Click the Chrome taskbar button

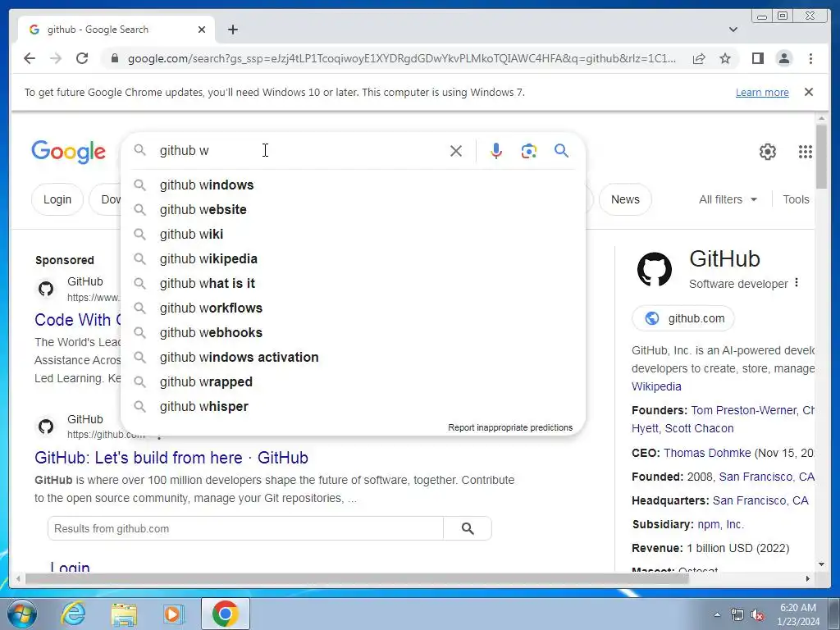pyautogui.click(x=225, y=614)
